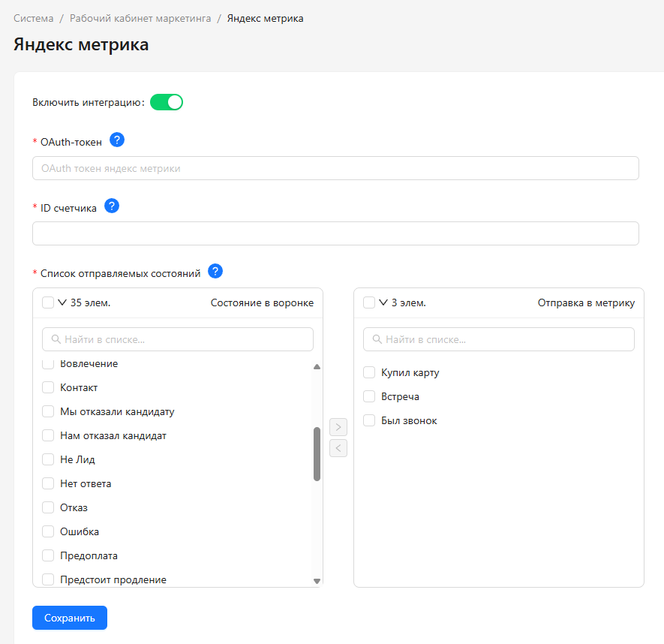Expand the 35 элем. selection dropdown arrow

pyautogui.click(x=62, y=302)
